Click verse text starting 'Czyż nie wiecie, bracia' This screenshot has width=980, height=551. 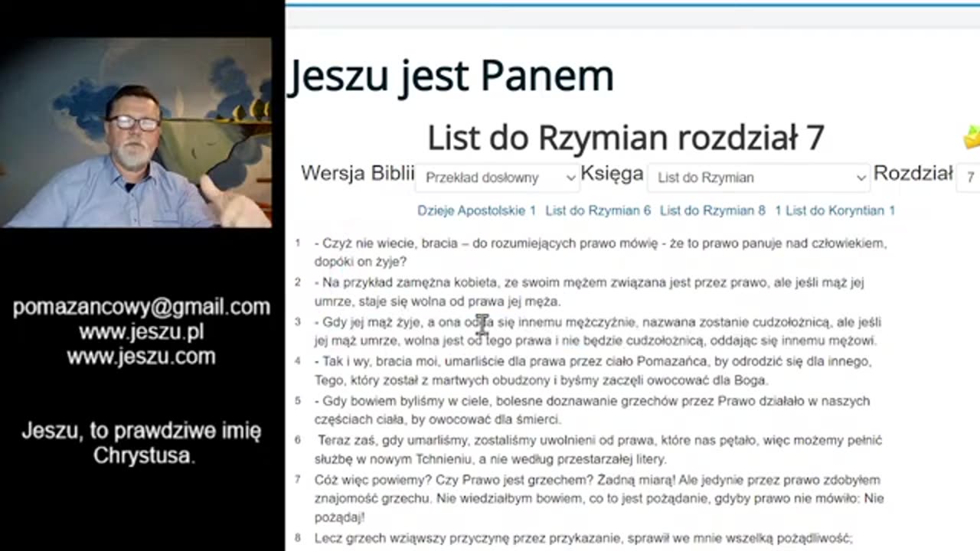(x=600, y=253)
